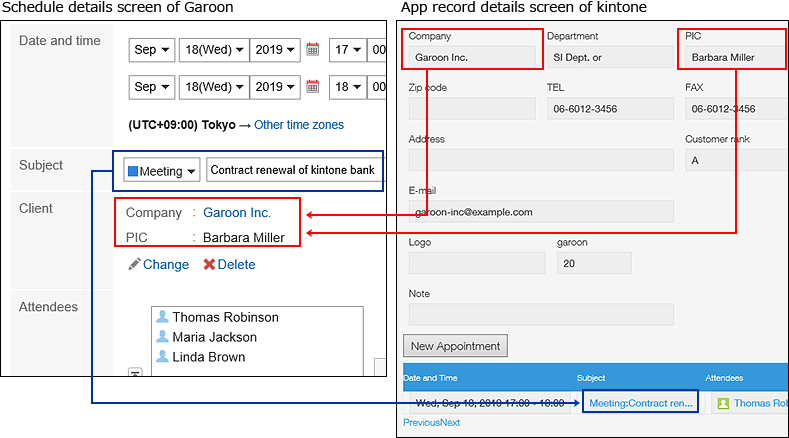789x438 pixels.
Task: Open the start month Sep dropdown
Action: (x=152, y=50)
